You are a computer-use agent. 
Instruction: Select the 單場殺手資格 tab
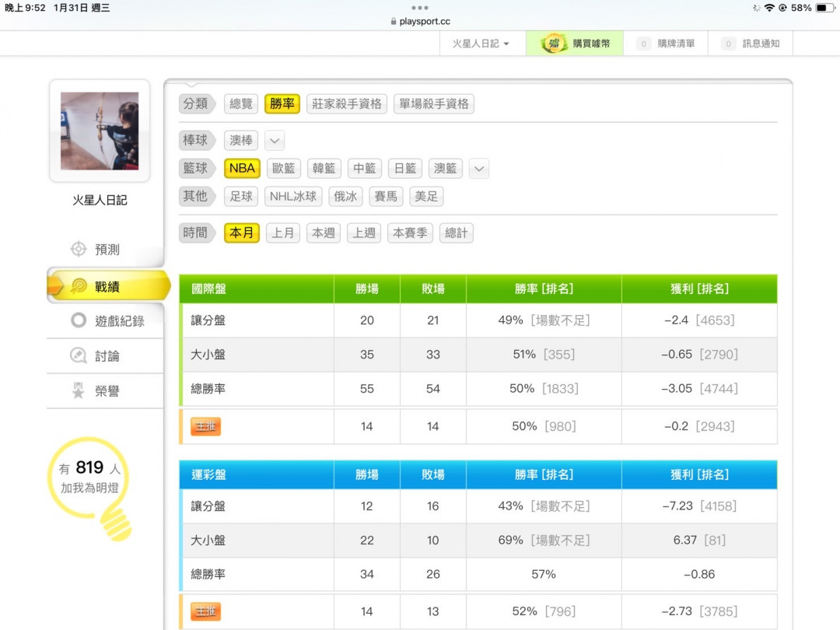click(x=434, y=104)
